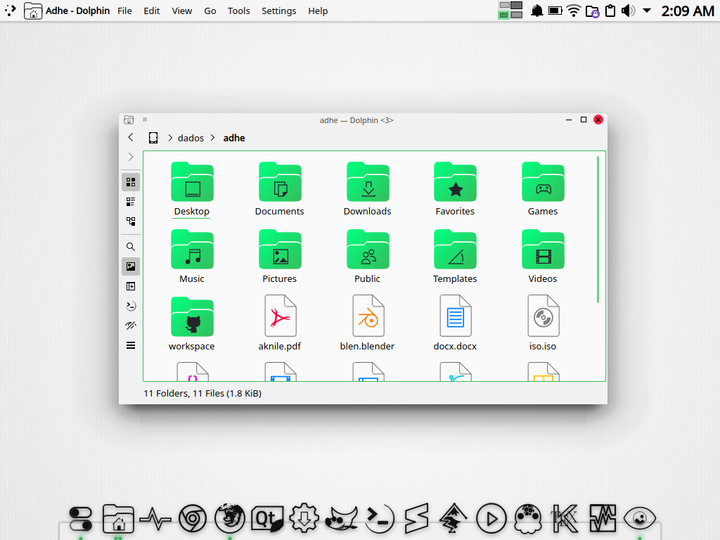Image resolution: width=720 pixels, height=540 pixels.
Task: Open Wi-Fi network settings in tray
Action: [x=574, y=11]
